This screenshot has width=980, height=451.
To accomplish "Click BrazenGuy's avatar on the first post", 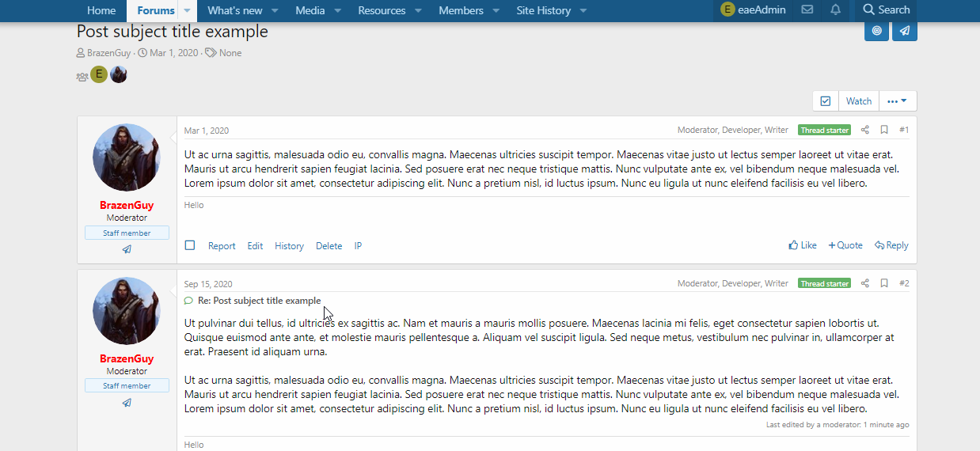I will [x=127, y=157].
